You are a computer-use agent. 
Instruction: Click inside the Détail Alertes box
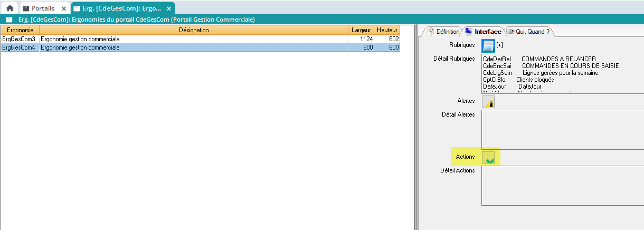562,129
